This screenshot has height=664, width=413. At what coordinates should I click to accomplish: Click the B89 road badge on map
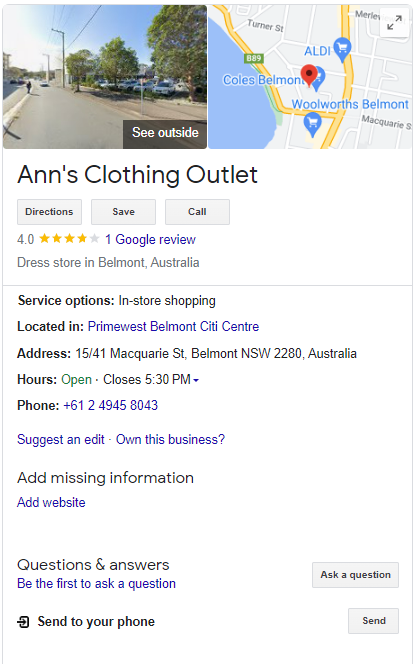254,58
